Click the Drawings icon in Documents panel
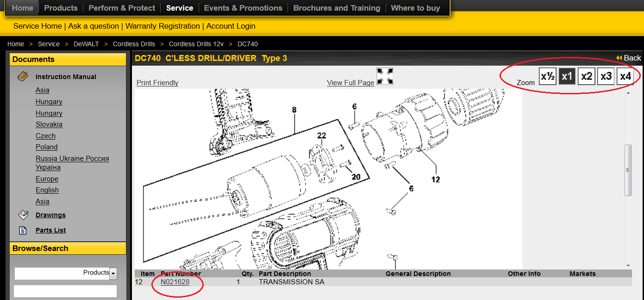The width and height of the screenshot is (644, 300). (23, 214)
